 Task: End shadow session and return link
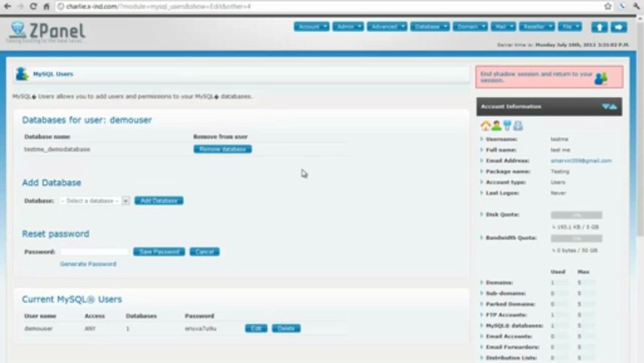(536, 77)
